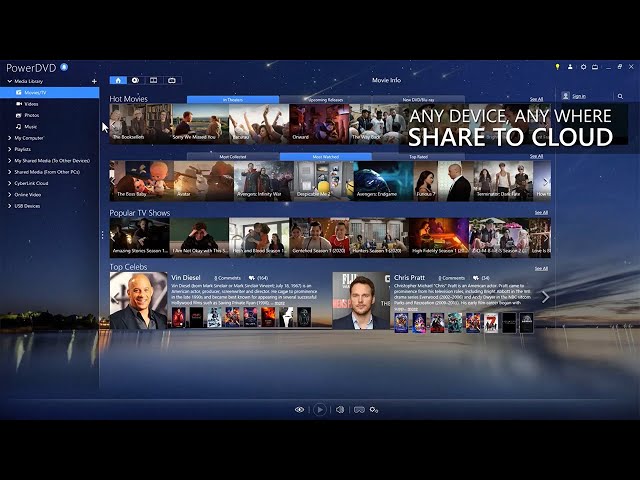Open Sorry We Missed You thumbnail
The height and width of the screenshot is (480, 640).
pos(199,124)
